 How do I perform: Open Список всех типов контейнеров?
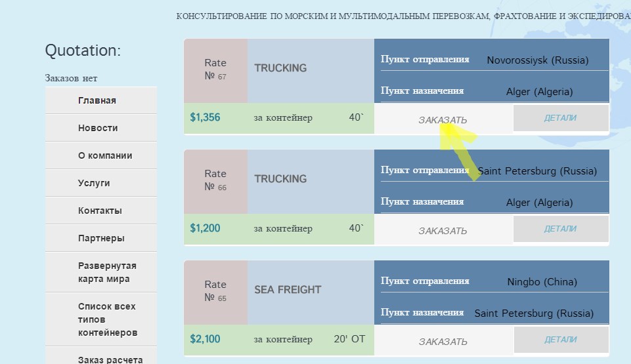[108, 319]
